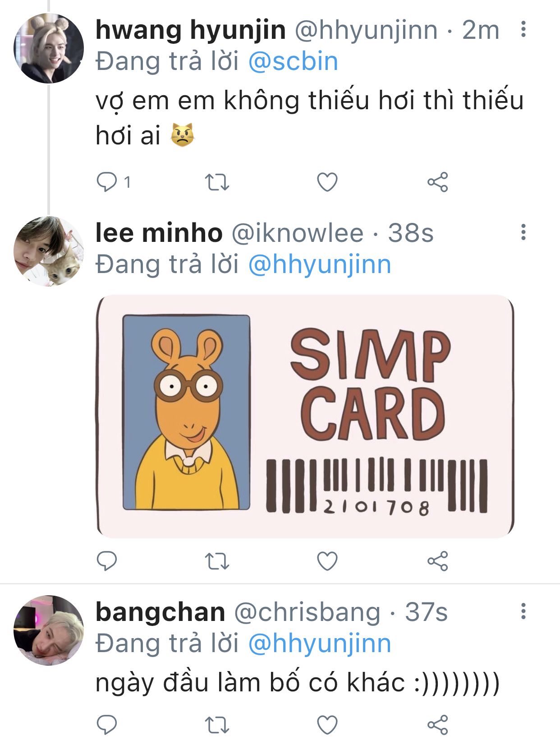Share lee minho's Simp Card tweet
560x741 pixels.
pos(437,561)
